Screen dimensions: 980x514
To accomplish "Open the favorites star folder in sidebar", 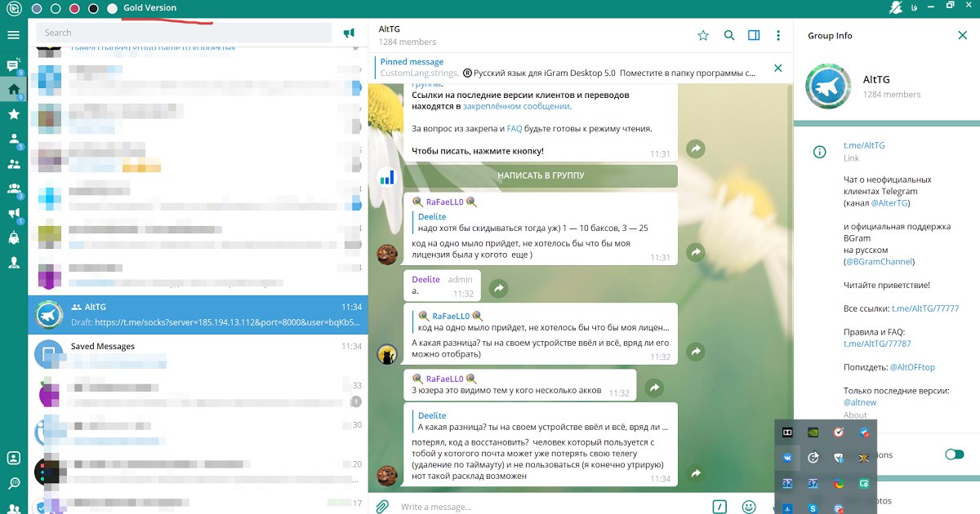I will point(13,114).
